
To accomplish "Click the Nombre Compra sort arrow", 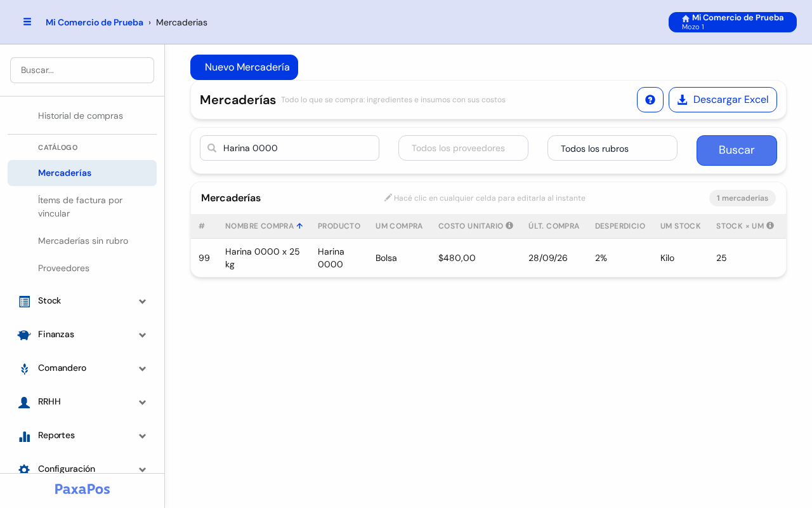I will [x=299, y=226].
